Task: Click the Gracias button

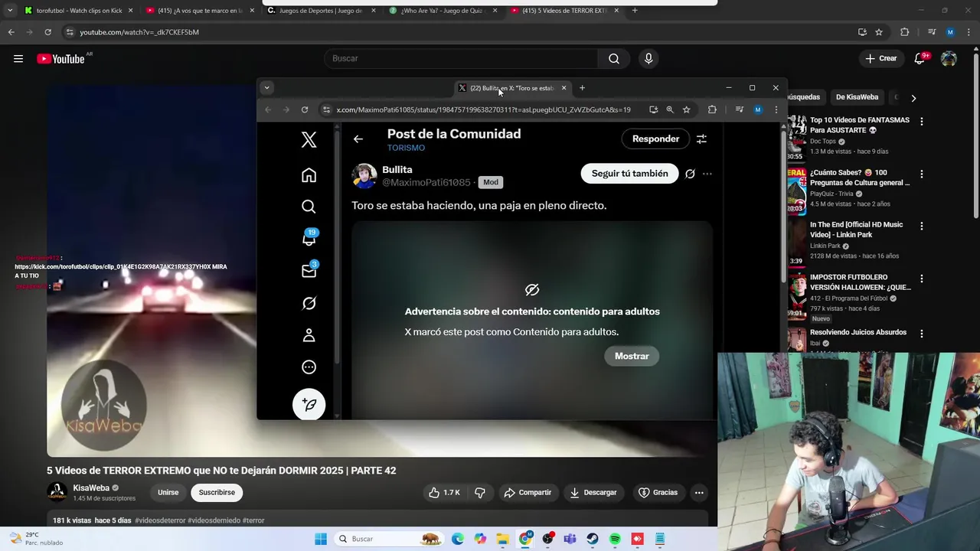Action: 658,492
